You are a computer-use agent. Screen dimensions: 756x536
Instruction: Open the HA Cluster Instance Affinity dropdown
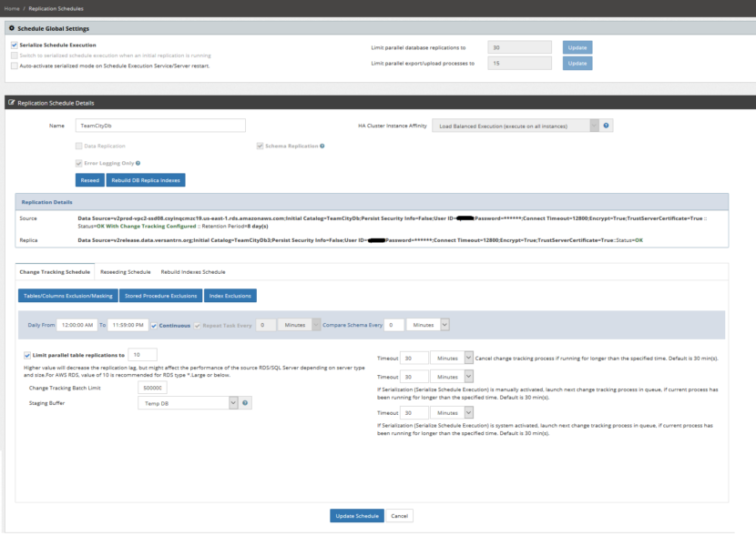(x=510, y=124)
